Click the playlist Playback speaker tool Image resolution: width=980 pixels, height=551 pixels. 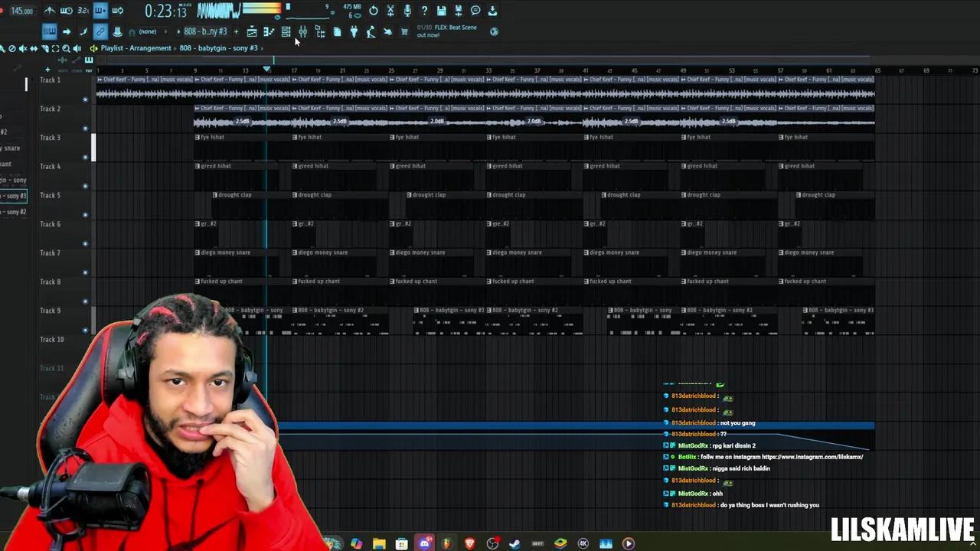pyautogui.click(x=77, y=48)
